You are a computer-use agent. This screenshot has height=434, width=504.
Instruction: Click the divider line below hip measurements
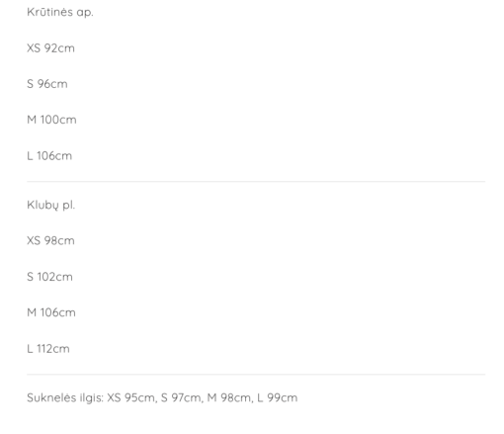[x=256, y=375]
